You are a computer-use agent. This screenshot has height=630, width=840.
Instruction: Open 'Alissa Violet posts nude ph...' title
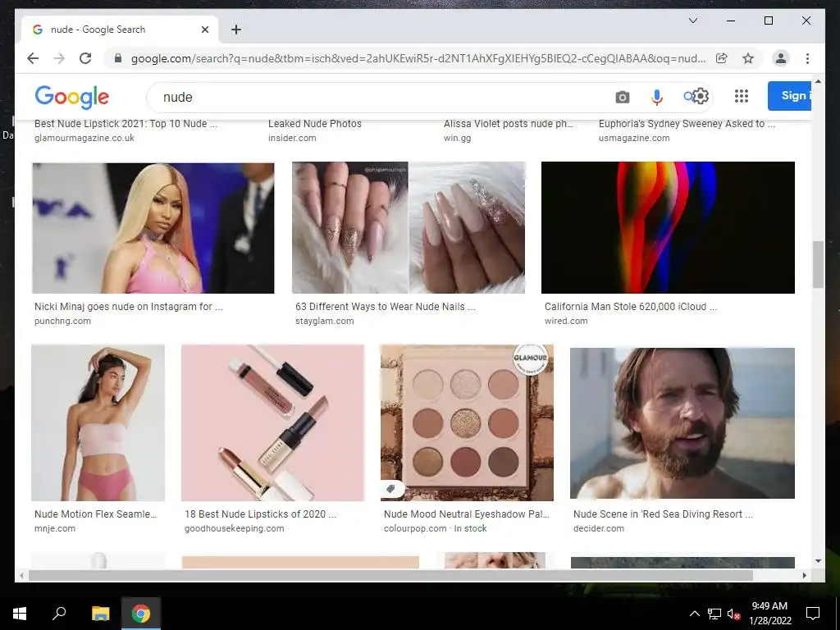point(508,123)
